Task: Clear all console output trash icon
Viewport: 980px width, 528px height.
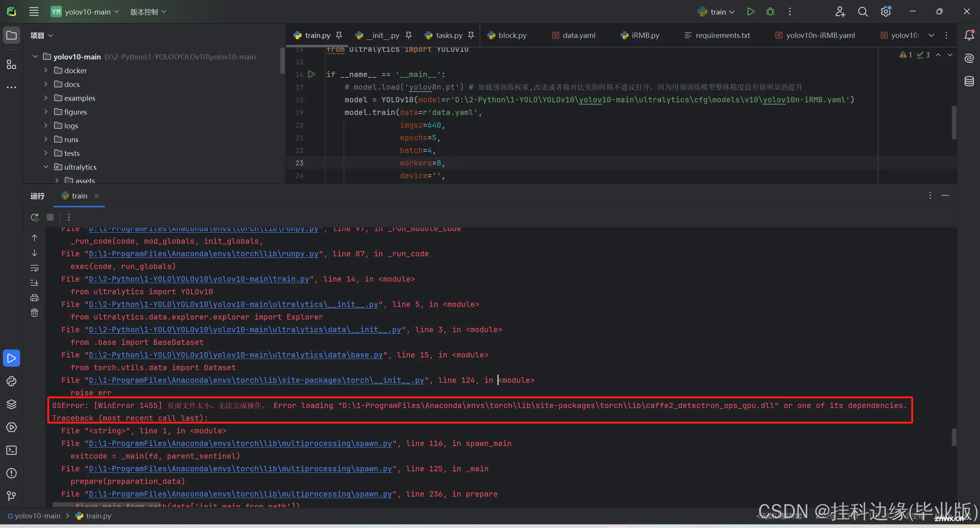Action: click(34, 313)
